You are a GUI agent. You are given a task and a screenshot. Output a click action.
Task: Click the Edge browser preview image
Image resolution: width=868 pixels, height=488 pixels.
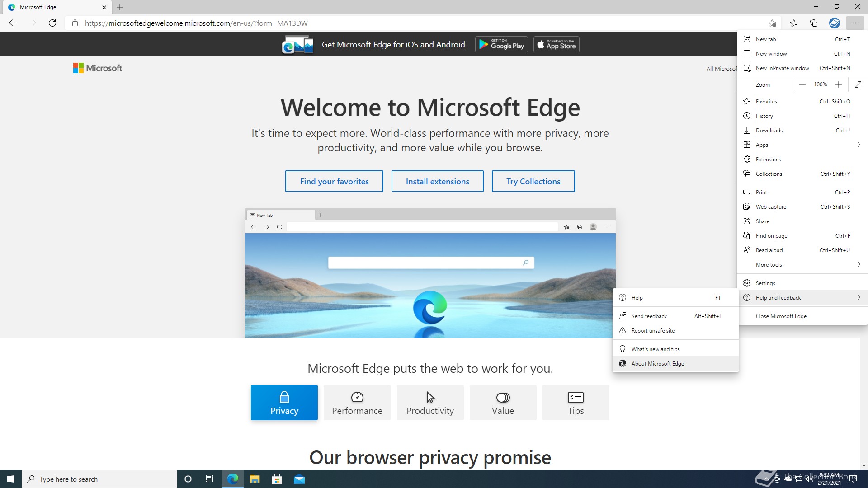430,273
